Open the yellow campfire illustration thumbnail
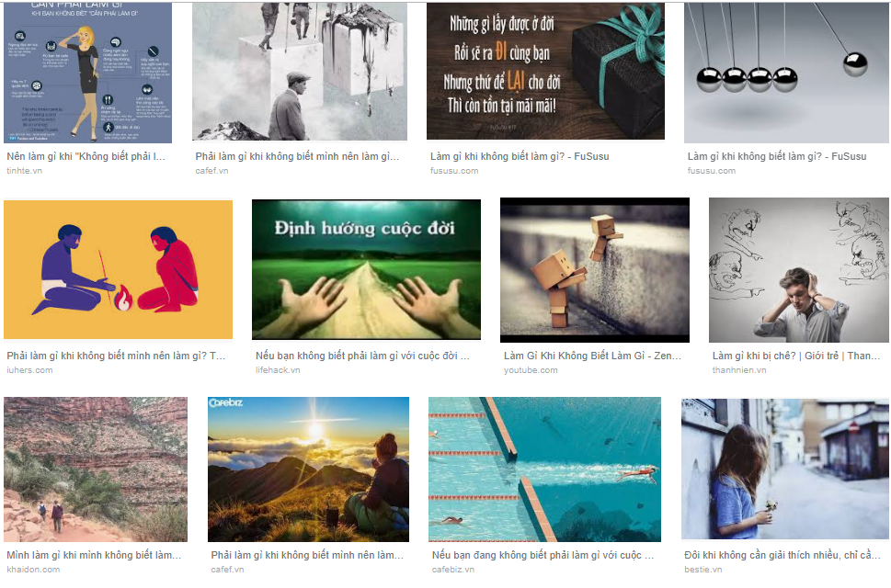 (119, 269)
